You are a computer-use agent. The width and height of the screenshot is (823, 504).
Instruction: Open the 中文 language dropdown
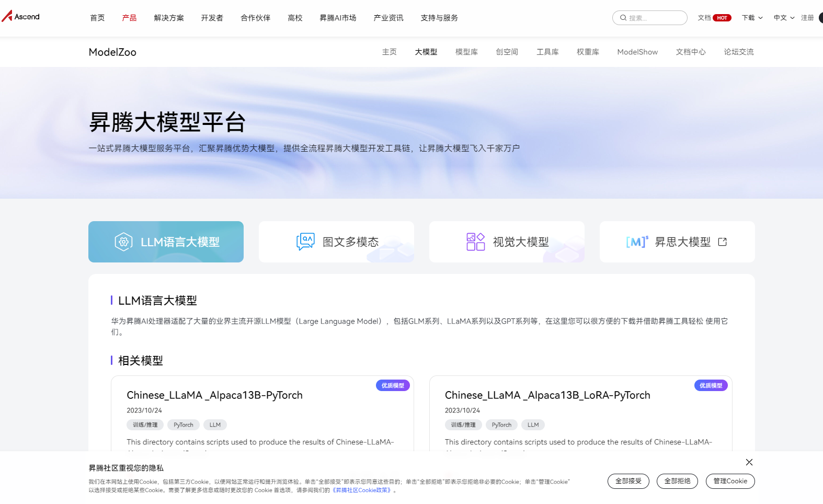(784, 18)
